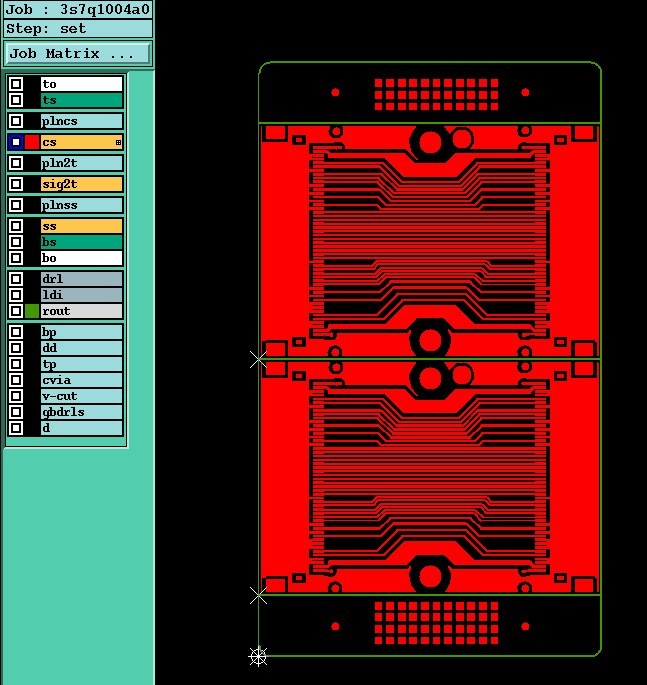This screenshot has width=647, height=685.
Task: Select the 'd' layer name
Action: (82, 428)
